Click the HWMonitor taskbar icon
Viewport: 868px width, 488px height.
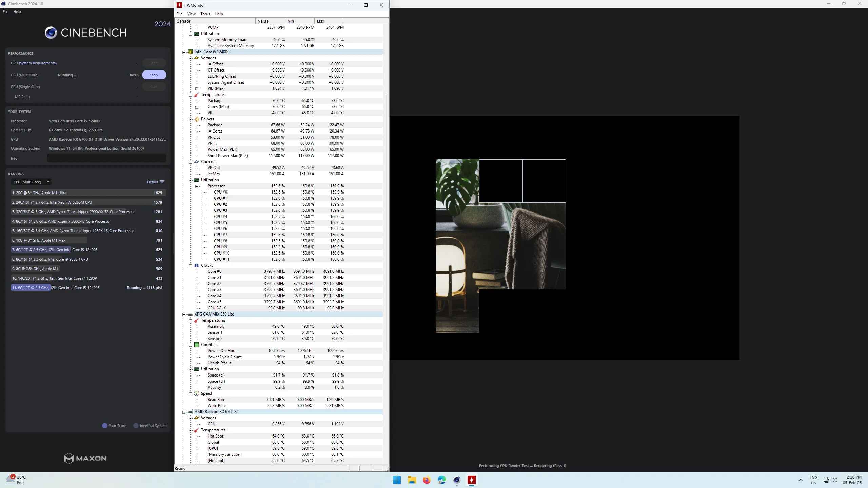(x=471, y=480)
